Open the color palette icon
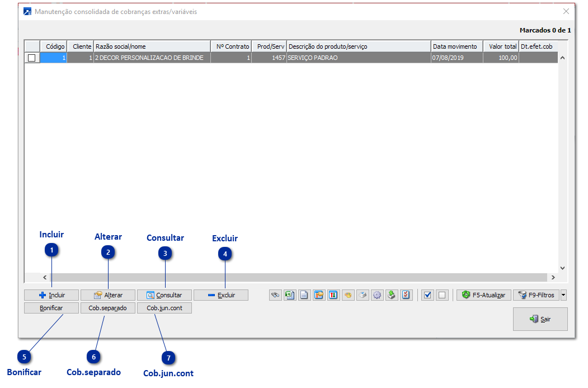588x388 pixels. 347,295
